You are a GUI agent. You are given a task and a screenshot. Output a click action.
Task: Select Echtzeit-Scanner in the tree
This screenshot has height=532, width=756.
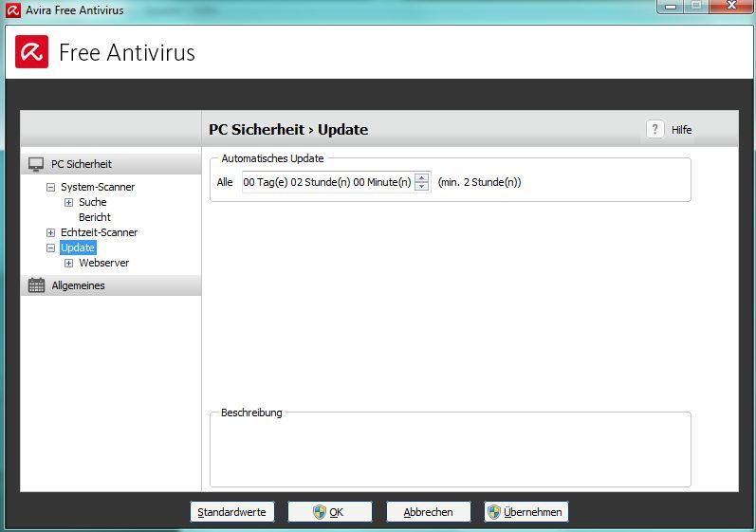pos(99,232)
